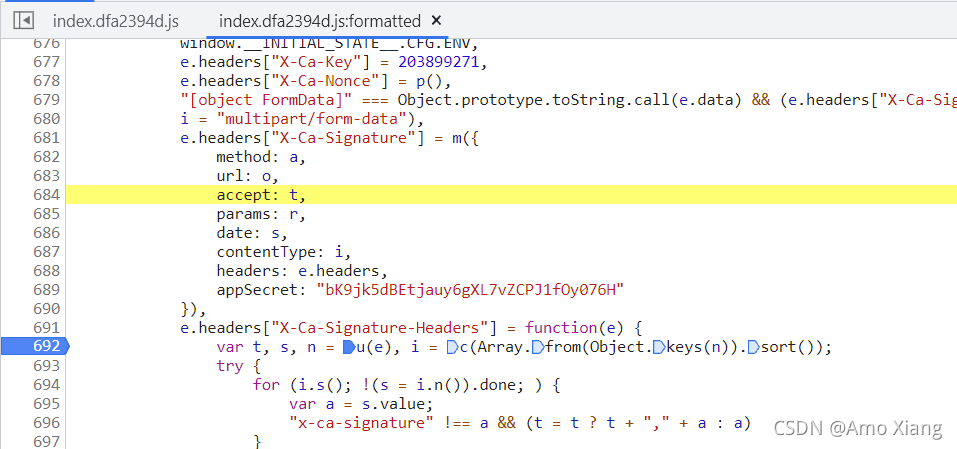
Task: Click line number 686 in the gutter
Action: 47,232
